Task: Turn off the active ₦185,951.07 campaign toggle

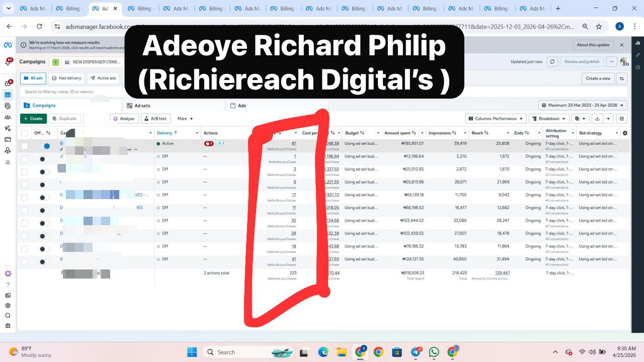Action: (x=45, y=146)
